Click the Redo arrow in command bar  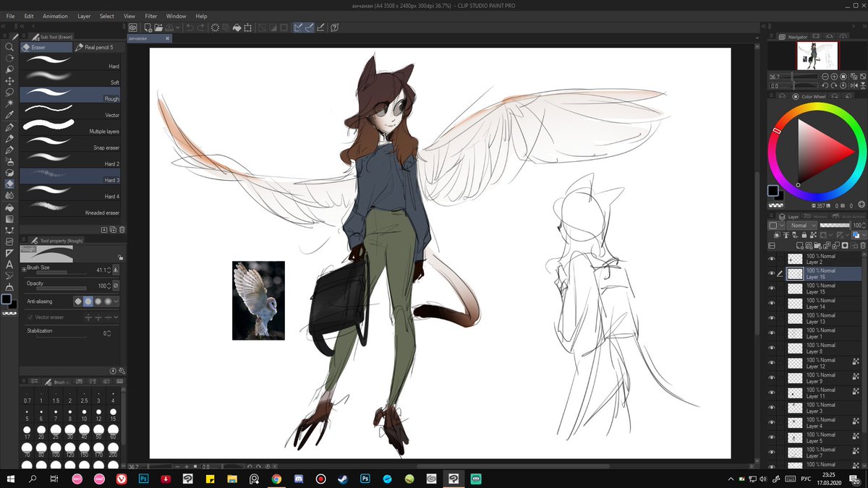200,27
